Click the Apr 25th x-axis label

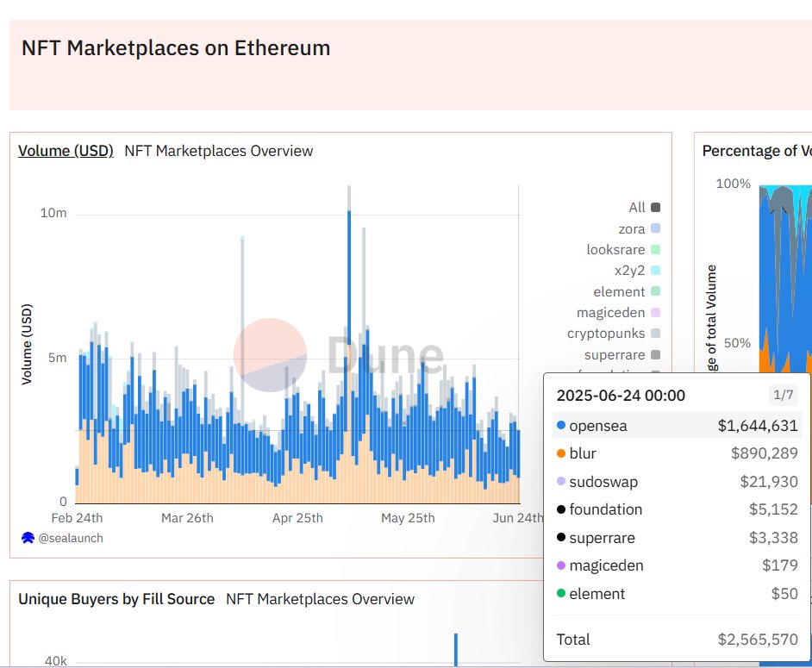pos(297,518)
